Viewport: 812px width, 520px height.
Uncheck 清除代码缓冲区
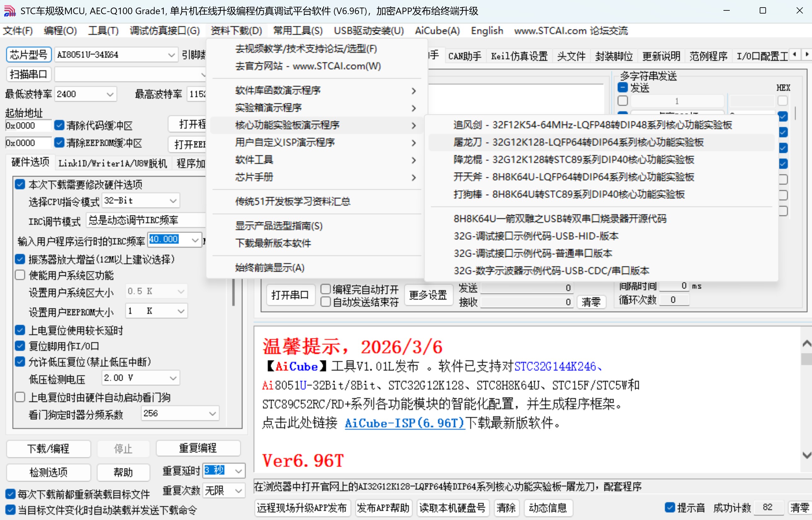click(60, 125)
